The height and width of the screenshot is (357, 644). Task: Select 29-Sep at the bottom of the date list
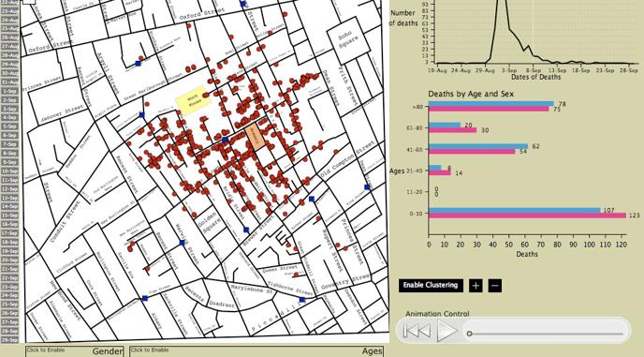click(x=9, y=340)
